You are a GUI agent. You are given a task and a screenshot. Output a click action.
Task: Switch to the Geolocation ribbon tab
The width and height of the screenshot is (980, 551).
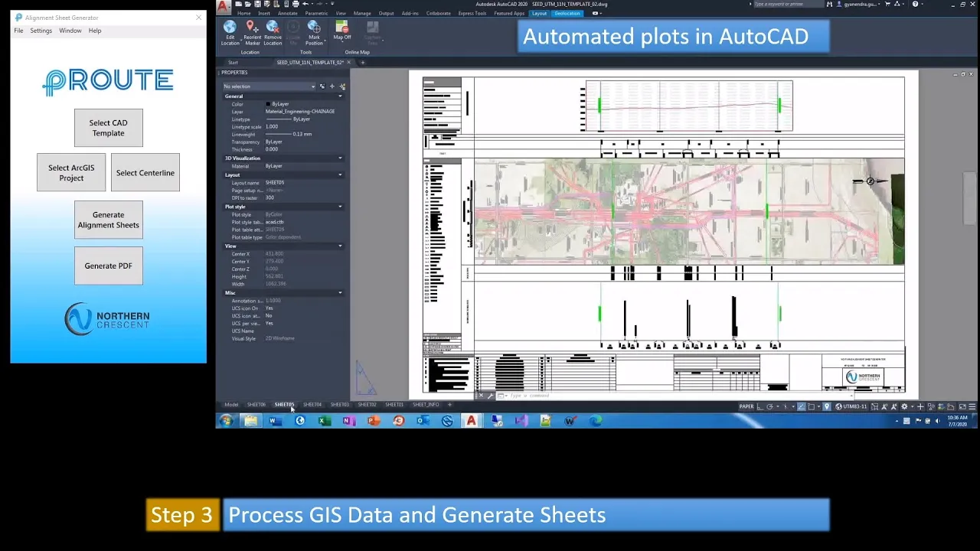[x=567, y=13]
